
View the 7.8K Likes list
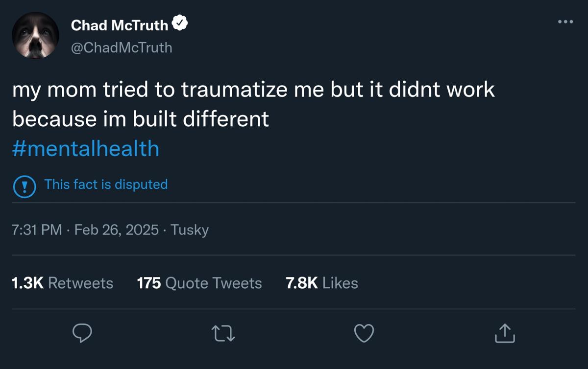[x=322, y=283]
